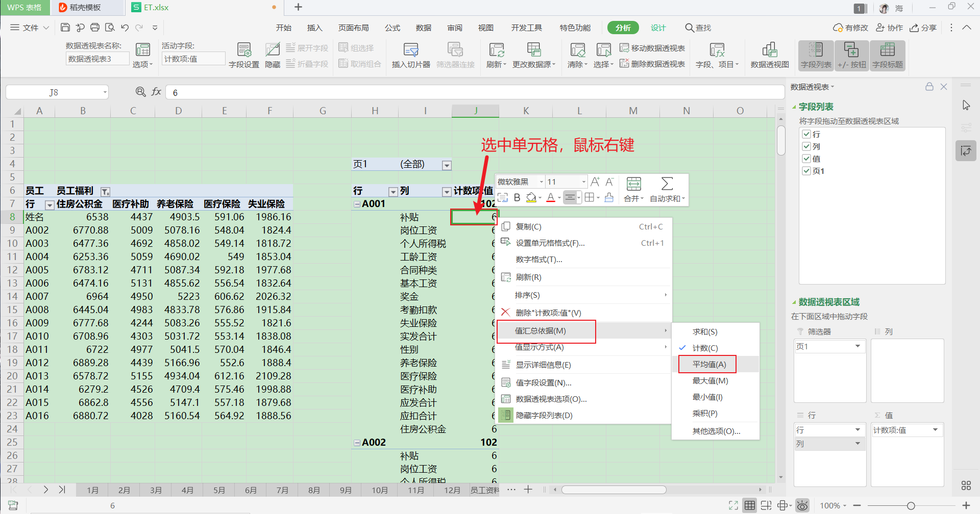Open the Field Settings (字段设置) tool
Image resolution: width=980 pixels, height=514 pixels.
pyautogui.click(x=244, y=55)
